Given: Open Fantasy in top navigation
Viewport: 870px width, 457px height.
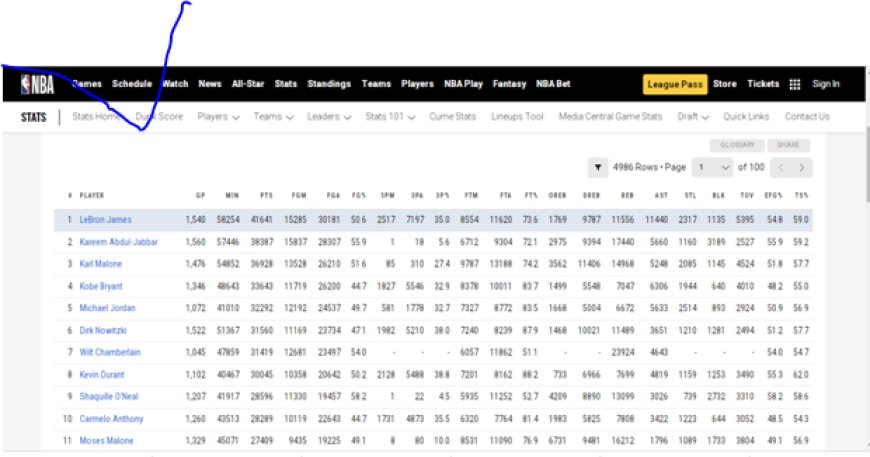Looking at the screenshot, I should pyautogui.click(x=508, y=84).
